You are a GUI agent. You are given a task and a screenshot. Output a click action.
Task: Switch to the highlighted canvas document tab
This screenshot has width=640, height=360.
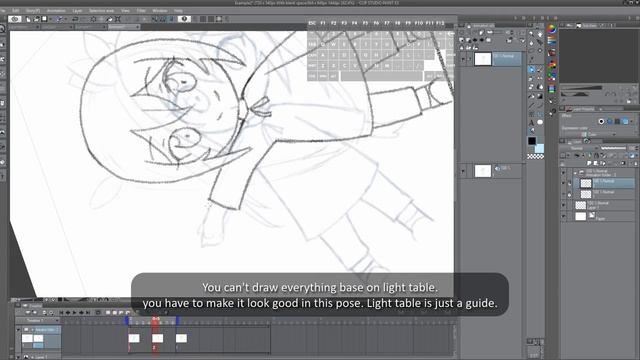pos(124,27)
